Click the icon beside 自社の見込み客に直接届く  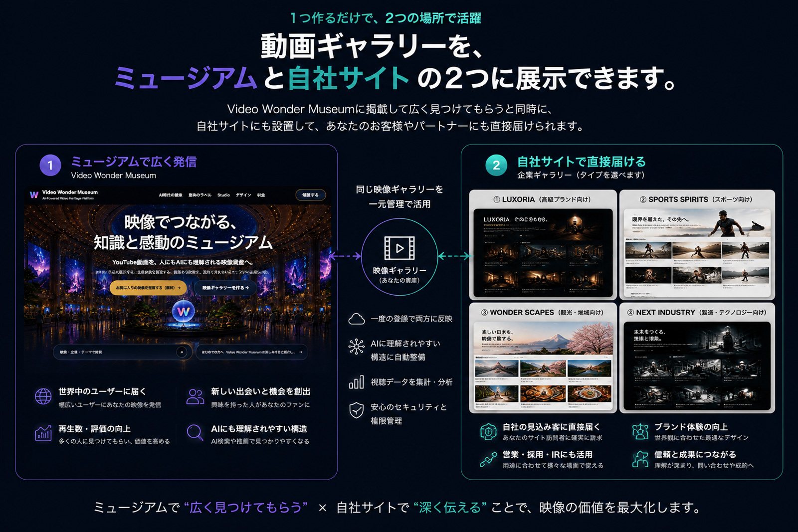pos(488,431)
